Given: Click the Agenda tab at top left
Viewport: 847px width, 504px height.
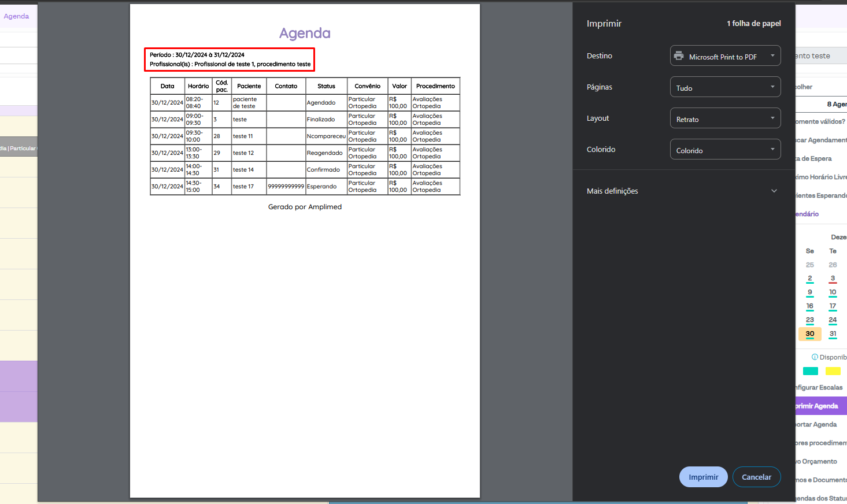Looking at the screenshot, I should coord(16,16).
